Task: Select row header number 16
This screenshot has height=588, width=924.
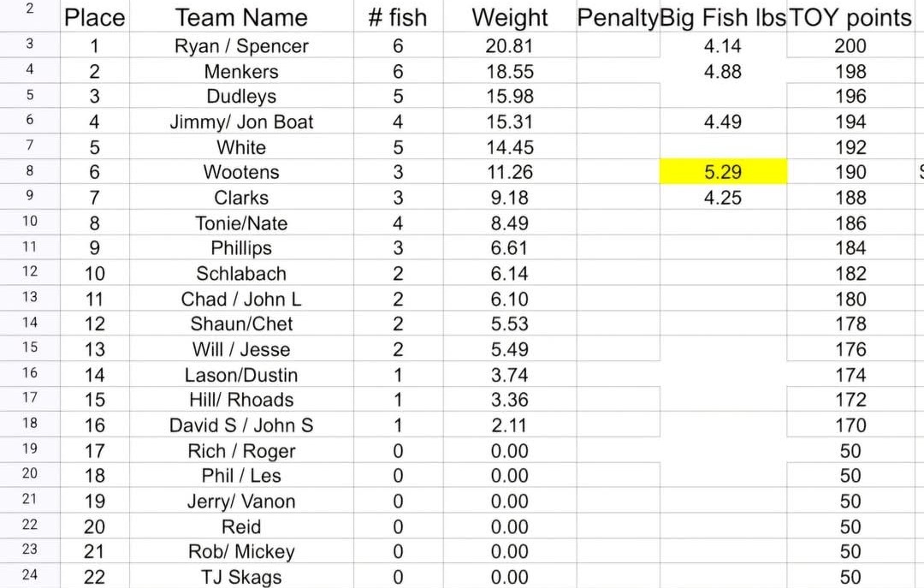Action: [x=30, y=373]
